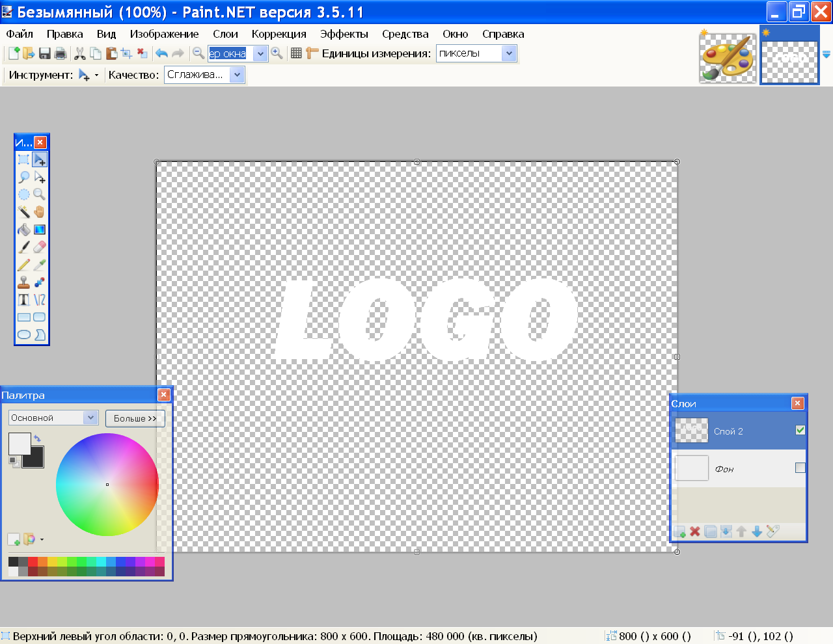Open the Изображение menu

click(x=164, y=34)
